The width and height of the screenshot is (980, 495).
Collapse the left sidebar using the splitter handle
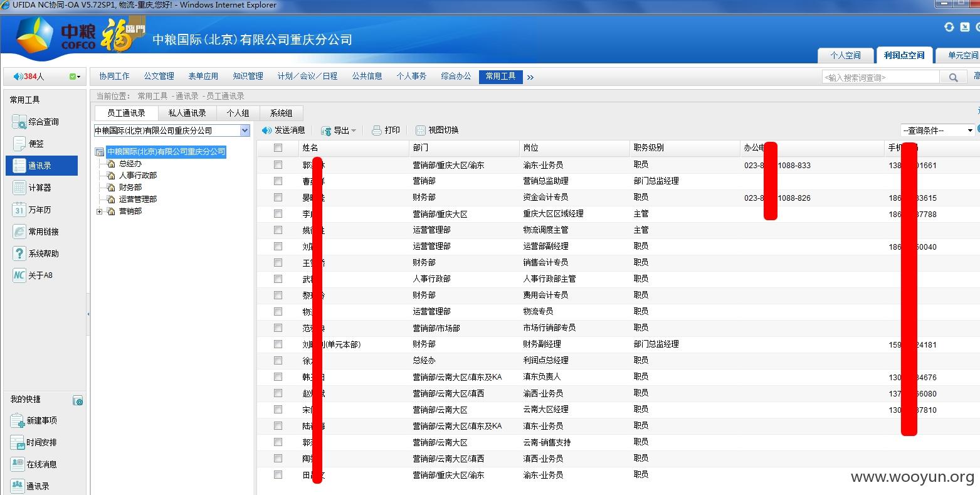pos(88,313)
